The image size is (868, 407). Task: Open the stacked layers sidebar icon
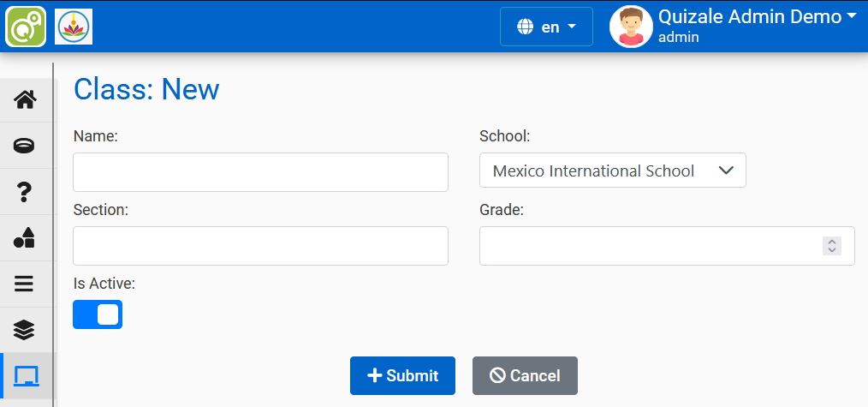click(26, 330)
